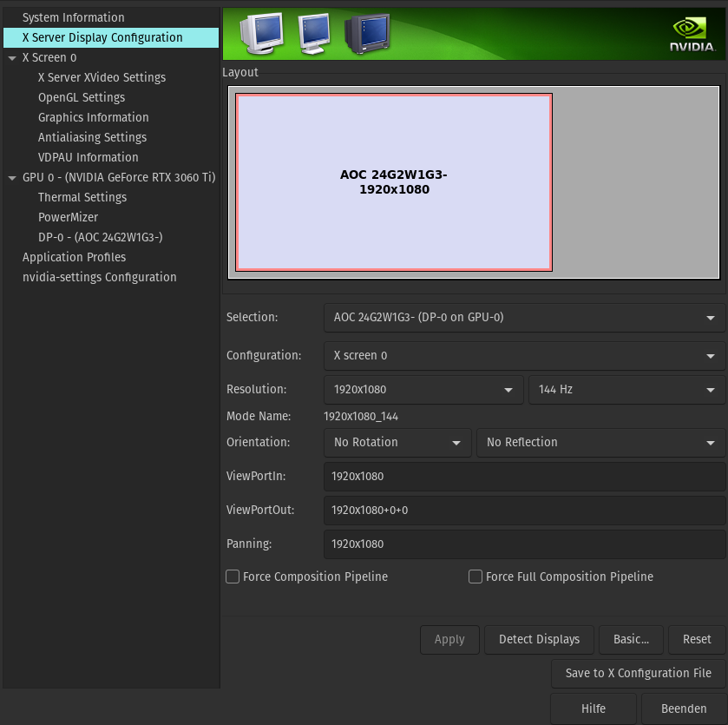Click Save to X Configuration File
Image resolution: width=728 pixels, height=725 pixels.
[638, 673]
